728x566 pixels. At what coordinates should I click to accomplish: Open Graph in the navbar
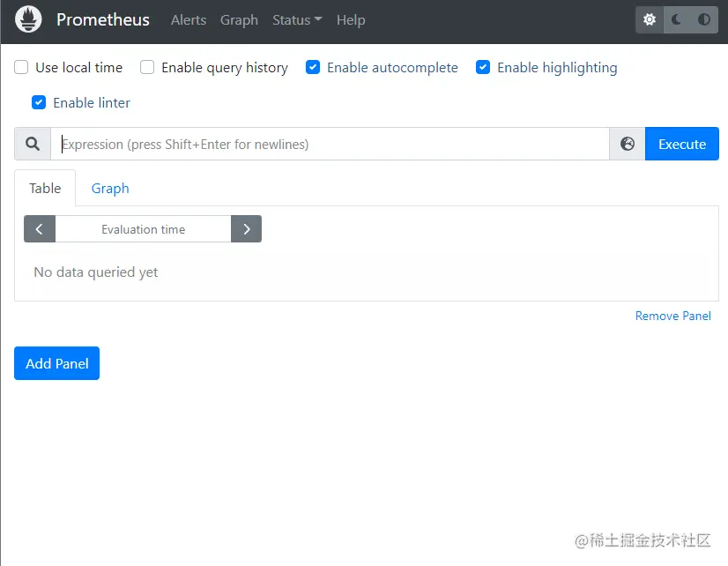(239, 20)
